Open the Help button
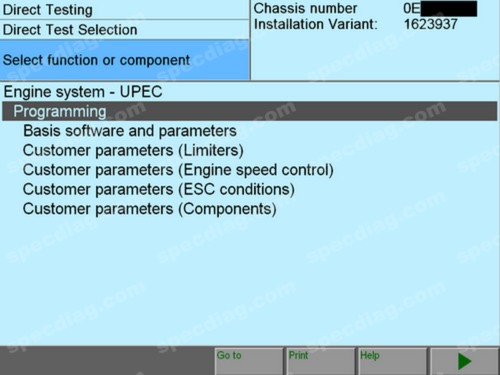500x375 pixels. (x=393, y=361)
